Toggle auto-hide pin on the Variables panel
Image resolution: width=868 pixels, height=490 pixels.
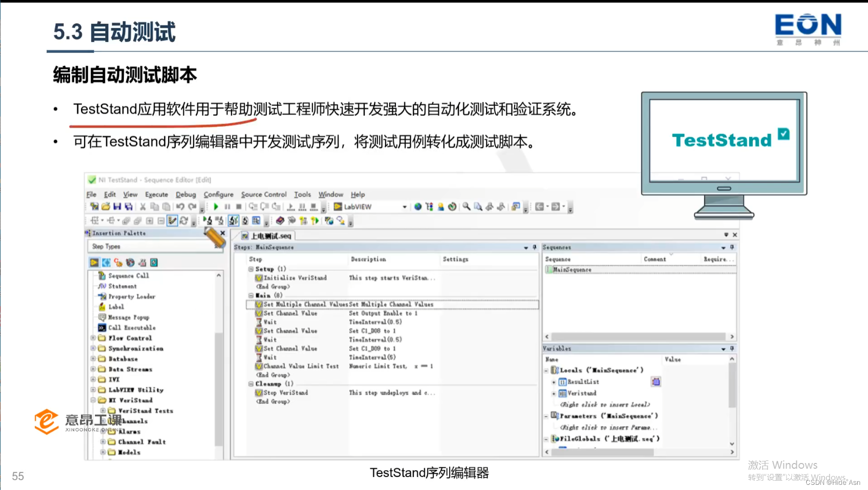732,348
